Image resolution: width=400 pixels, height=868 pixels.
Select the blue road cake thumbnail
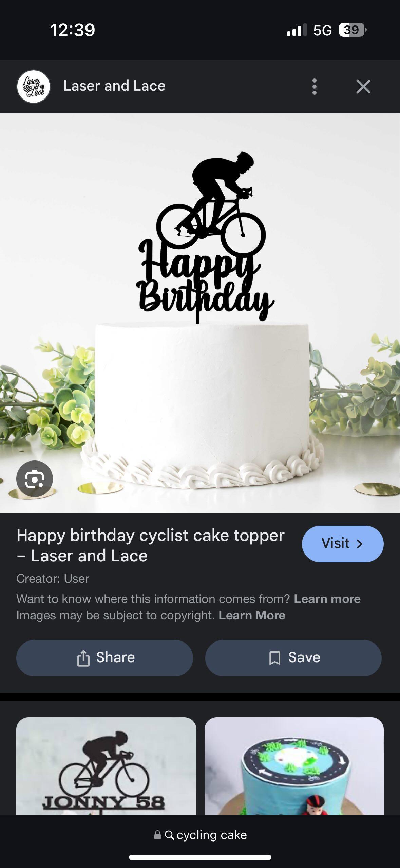click(294, 766)
